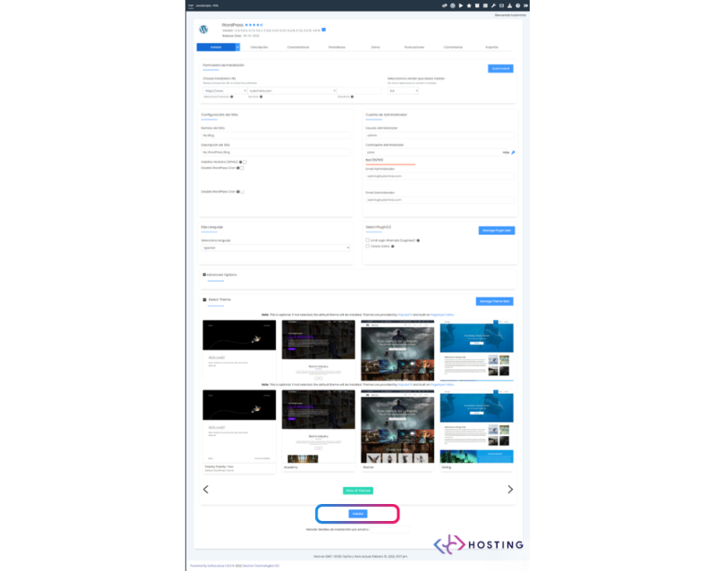
Task: Open Softaculous settings via the wrench icon
Action: click(x=494, y=5)
